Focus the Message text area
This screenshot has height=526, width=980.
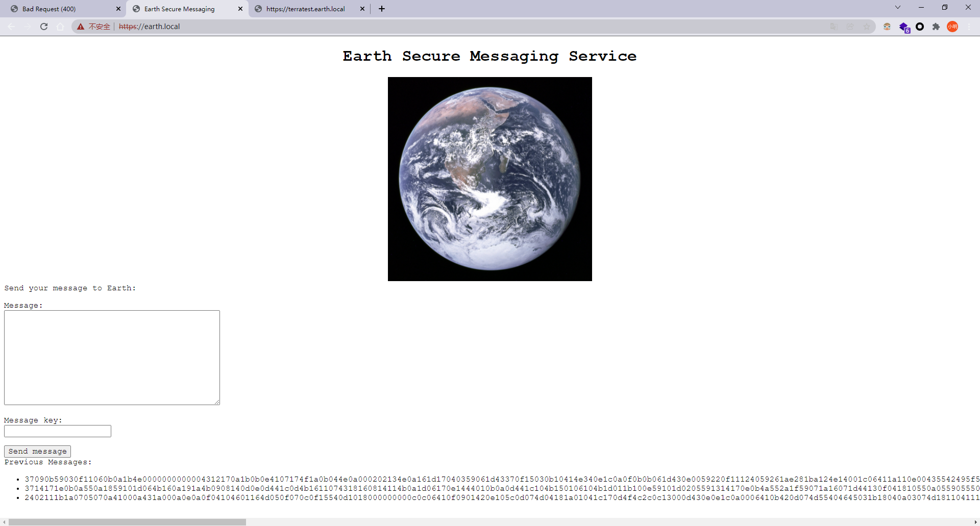[112, 358]
